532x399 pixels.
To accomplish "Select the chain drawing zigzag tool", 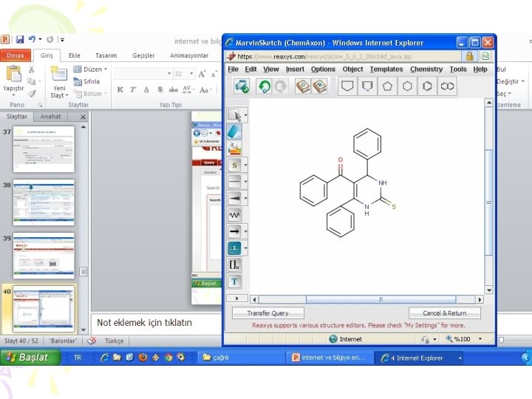I will [234, 215].
